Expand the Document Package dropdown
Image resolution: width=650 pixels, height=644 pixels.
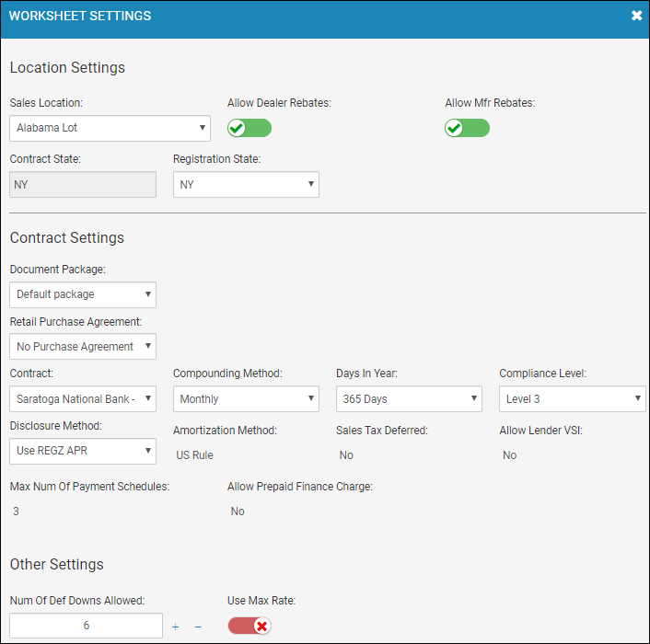[x=83, y=294]
